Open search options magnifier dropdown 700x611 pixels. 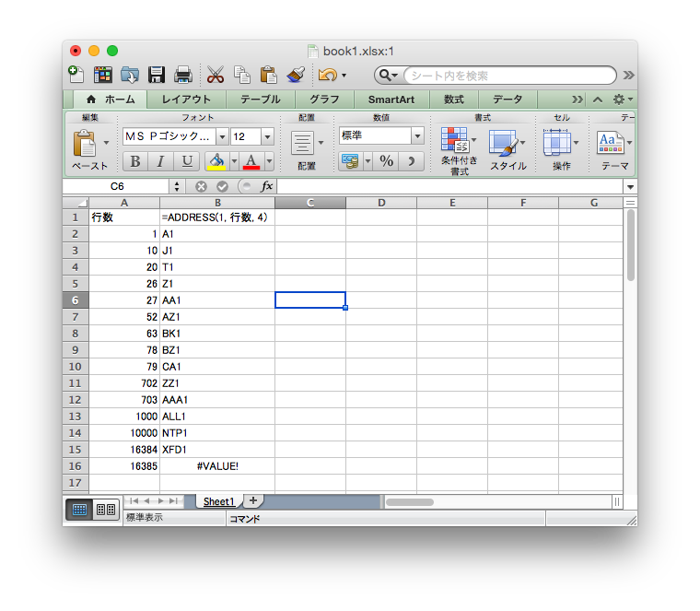click(388, 76)
